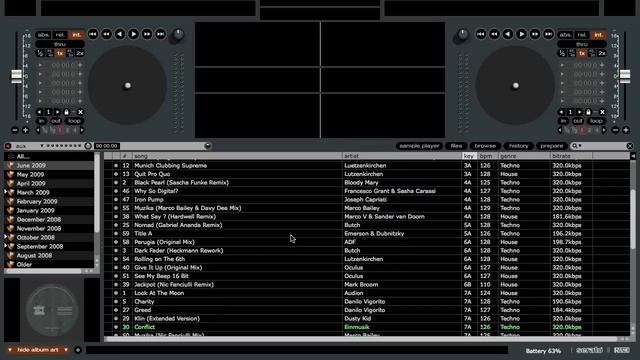Select next loop slot on left deck

coord(58,112)
